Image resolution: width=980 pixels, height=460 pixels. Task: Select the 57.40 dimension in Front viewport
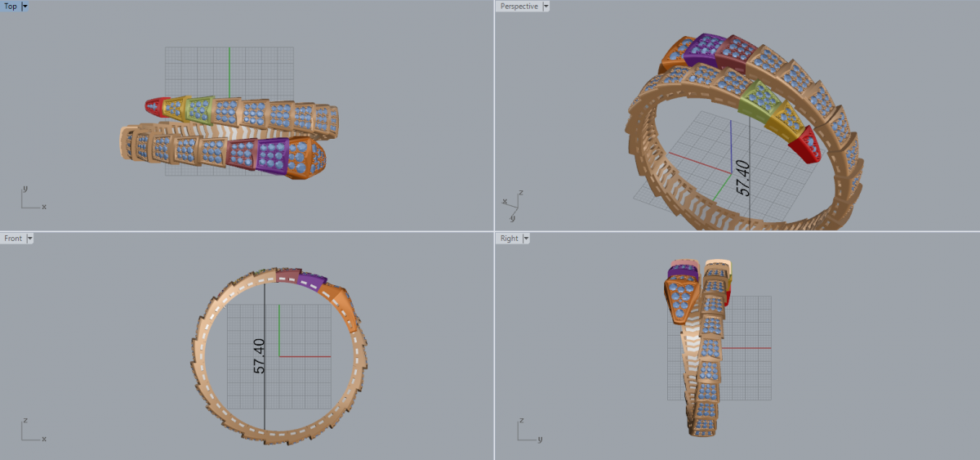coord(260,355)
